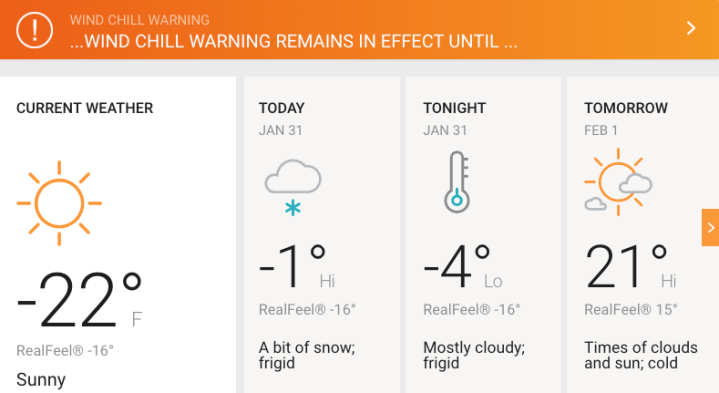Click the 21° Hi temperature for Tomorrow

[631, 266]
